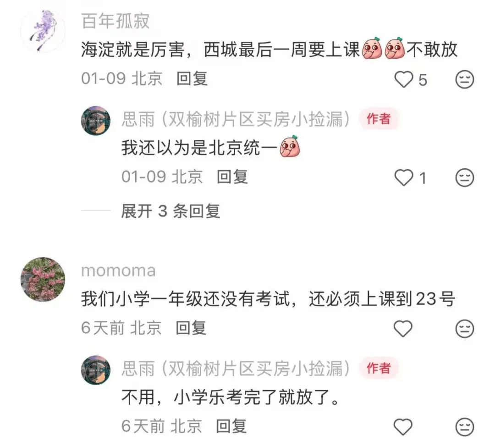
Task: Like the author's reply 我还以为是北京统一
Action: point(404,177)
